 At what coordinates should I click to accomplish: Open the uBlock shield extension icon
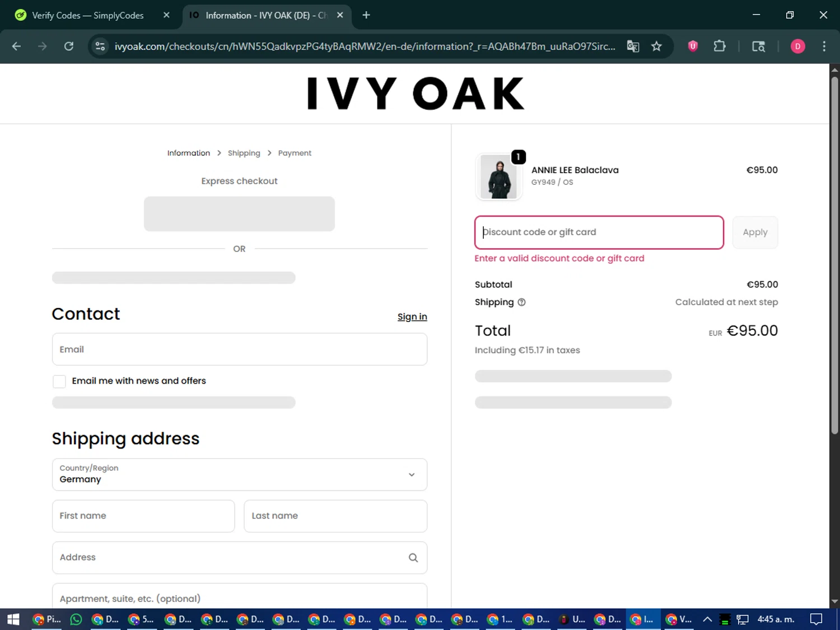[693, 46]
